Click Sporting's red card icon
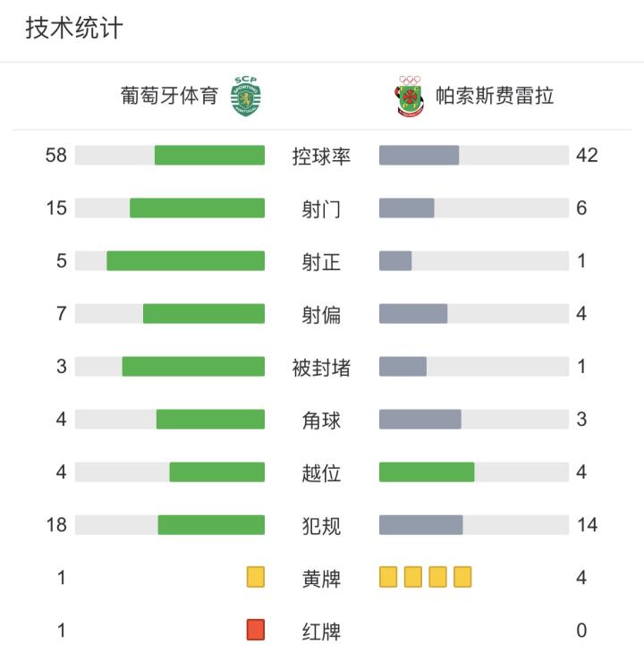644x653 pixels. (256, 631)
